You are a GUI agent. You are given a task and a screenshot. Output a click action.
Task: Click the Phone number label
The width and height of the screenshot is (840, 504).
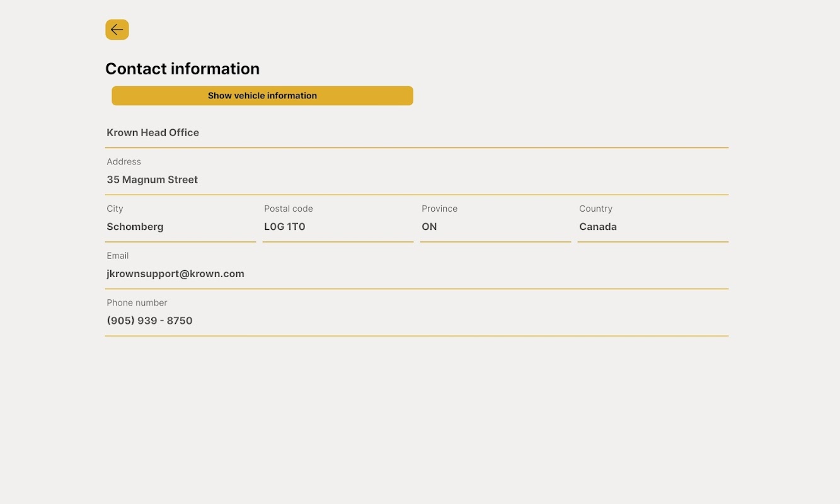pos(137,303)
